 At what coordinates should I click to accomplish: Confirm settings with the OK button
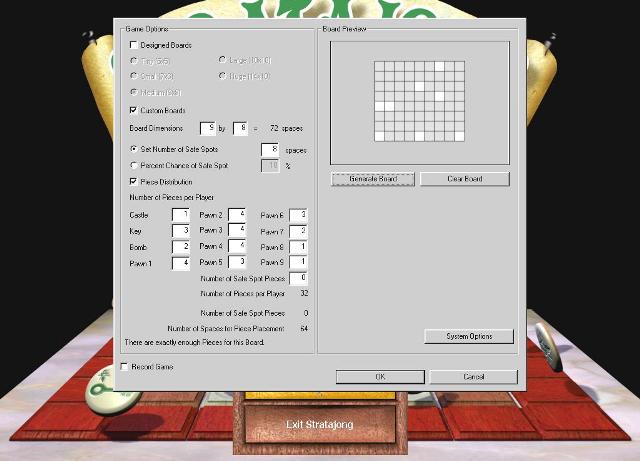380,377
